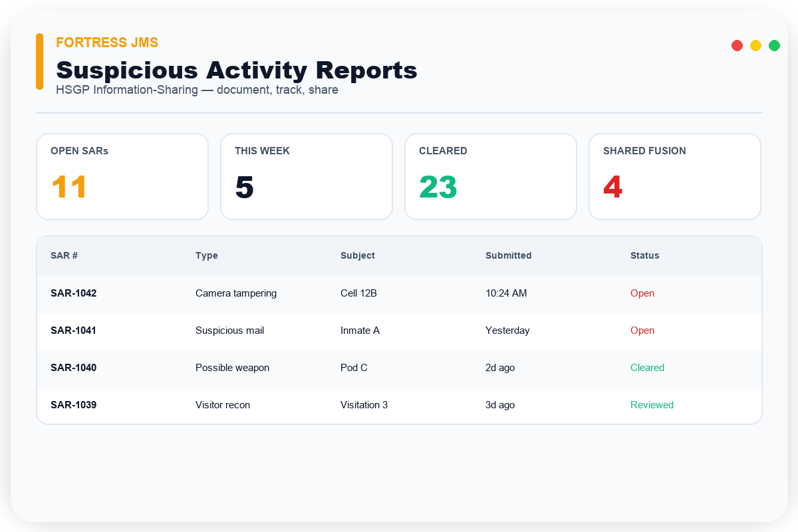Click the HSGP Information-Sharing subtitle

(198, 90)
